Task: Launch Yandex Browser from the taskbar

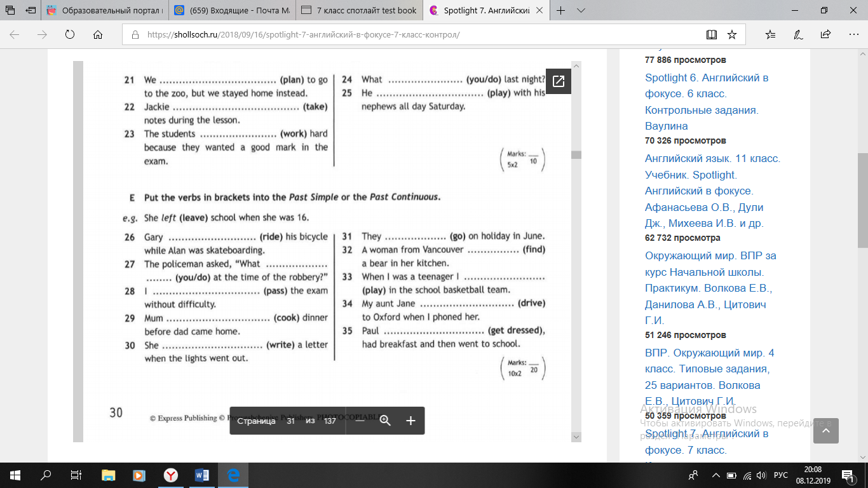Action: 171,475
